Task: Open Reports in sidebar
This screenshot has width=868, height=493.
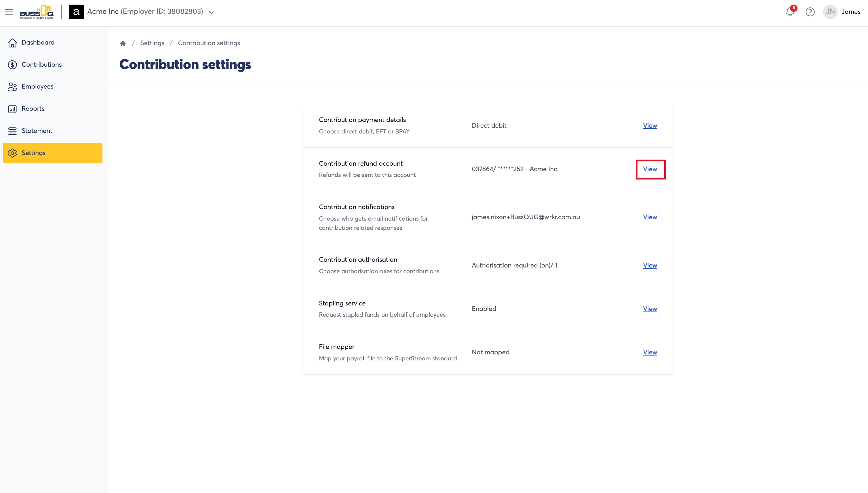Action: pos(53,109)
